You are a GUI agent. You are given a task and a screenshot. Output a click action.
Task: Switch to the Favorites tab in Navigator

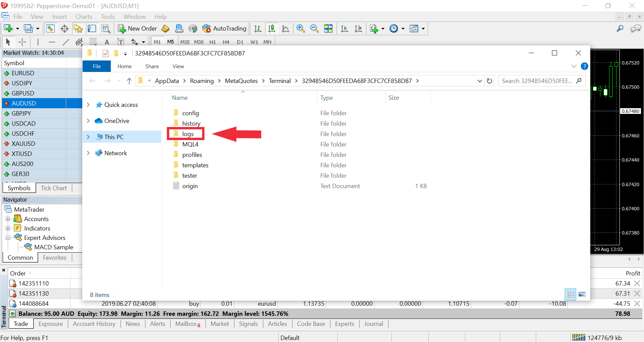click(x=55, y=258)
